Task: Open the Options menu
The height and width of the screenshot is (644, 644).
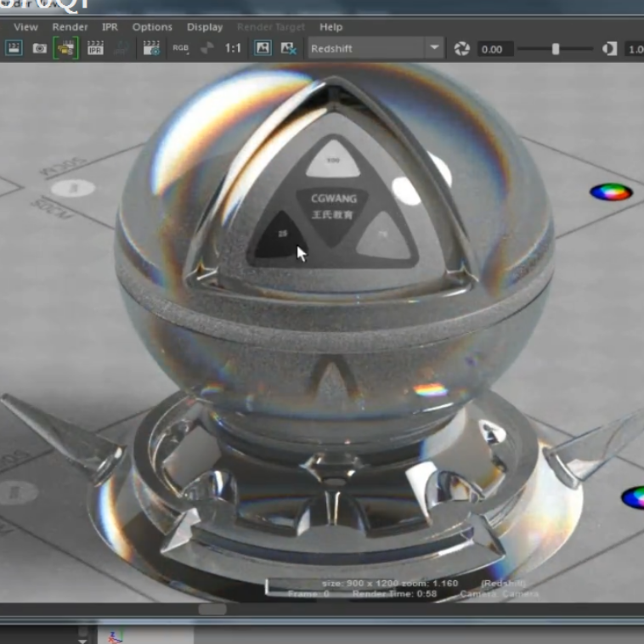Action: point(152,27)
